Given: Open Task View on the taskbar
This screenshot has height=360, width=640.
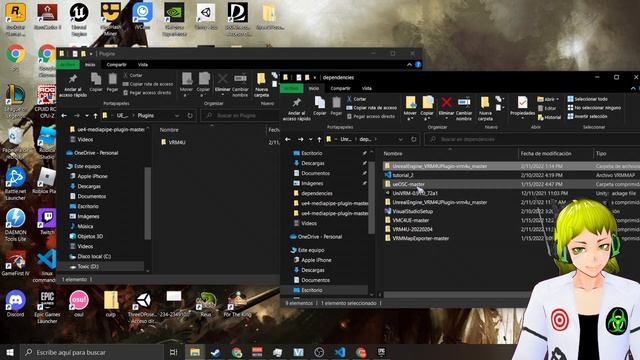Looking at the screenshot, I should [x=173, y=352].
